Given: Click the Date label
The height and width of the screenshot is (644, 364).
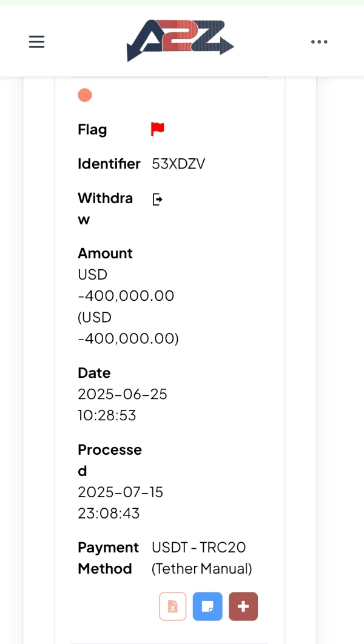Looking at the screenshot, I should pyautogui.click(x=94, y=373).
